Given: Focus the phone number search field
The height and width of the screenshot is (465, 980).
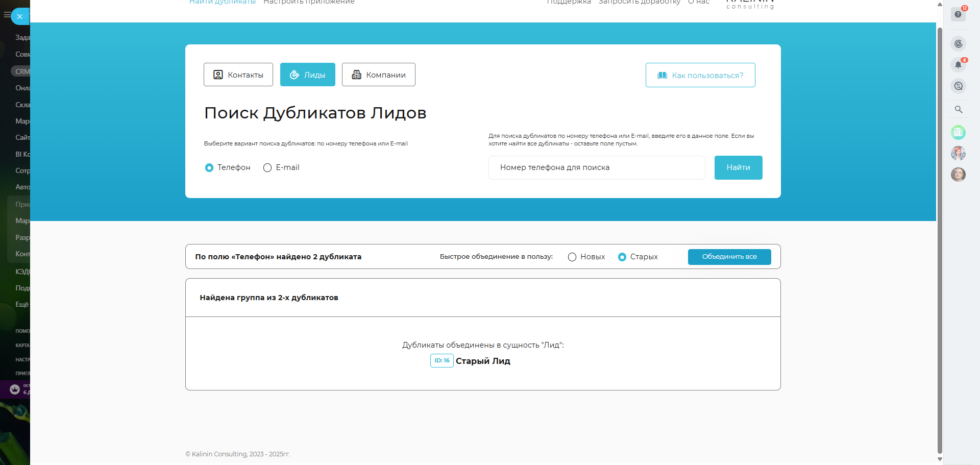Looking at the screenshot, I should [x=596, y=167].
